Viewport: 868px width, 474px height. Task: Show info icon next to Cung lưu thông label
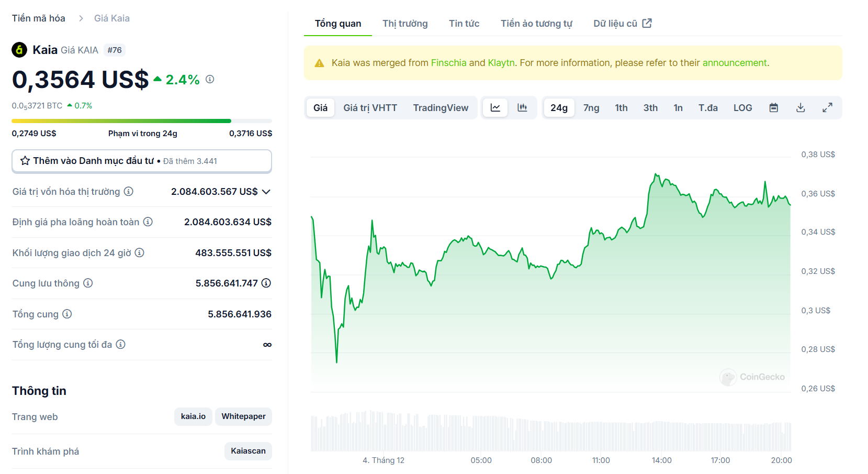coord(88,283)
